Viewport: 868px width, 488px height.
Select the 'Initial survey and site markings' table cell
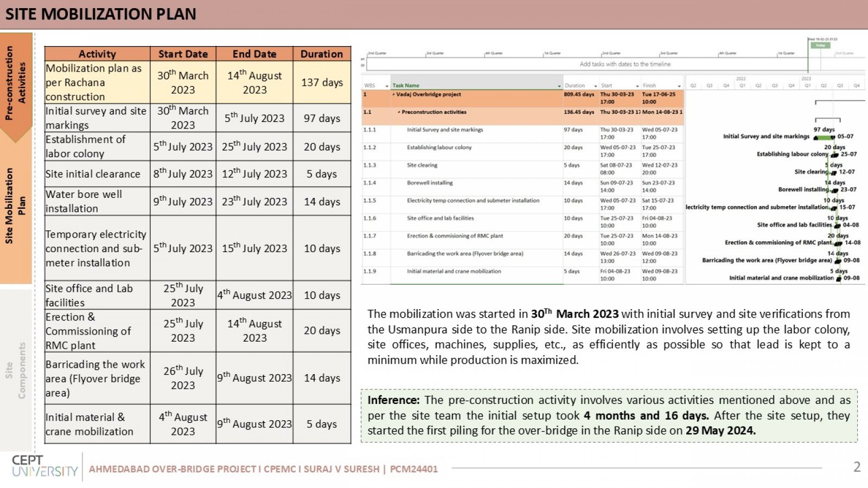[97, 118]
